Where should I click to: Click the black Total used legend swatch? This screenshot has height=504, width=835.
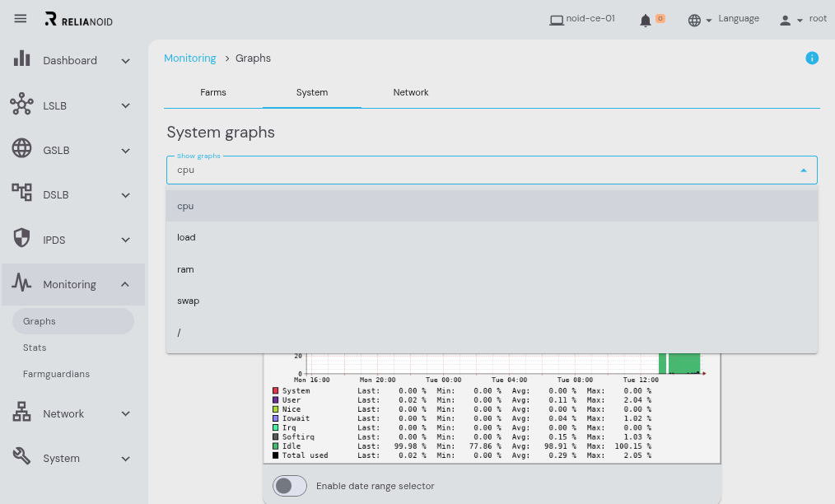point(275,455)
